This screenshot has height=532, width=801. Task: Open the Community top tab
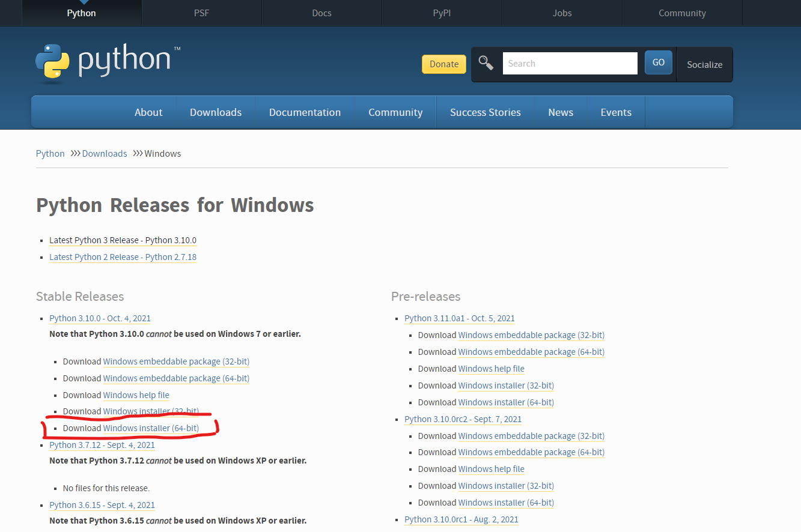[683, 13]
